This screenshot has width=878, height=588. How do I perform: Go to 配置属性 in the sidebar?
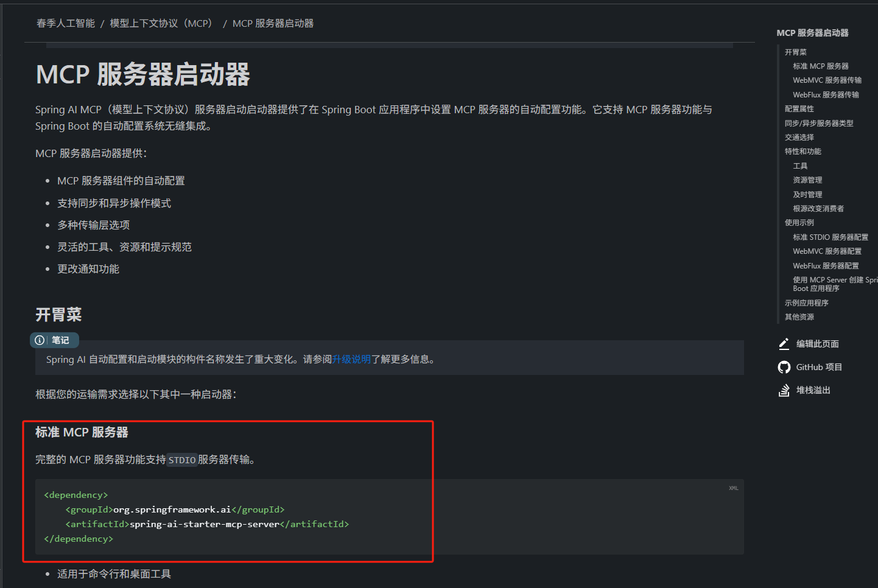[x=799, y=109]
